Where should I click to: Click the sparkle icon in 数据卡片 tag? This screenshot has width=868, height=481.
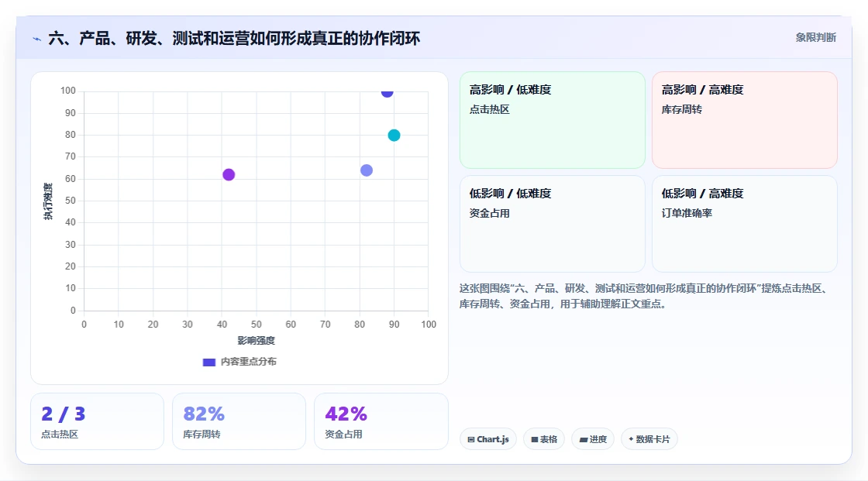631,439
